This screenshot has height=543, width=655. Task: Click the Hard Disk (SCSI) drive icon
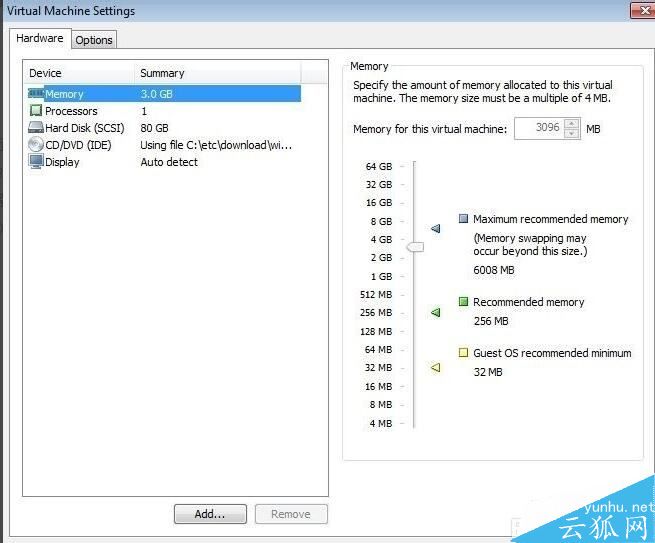coord(36,127)
